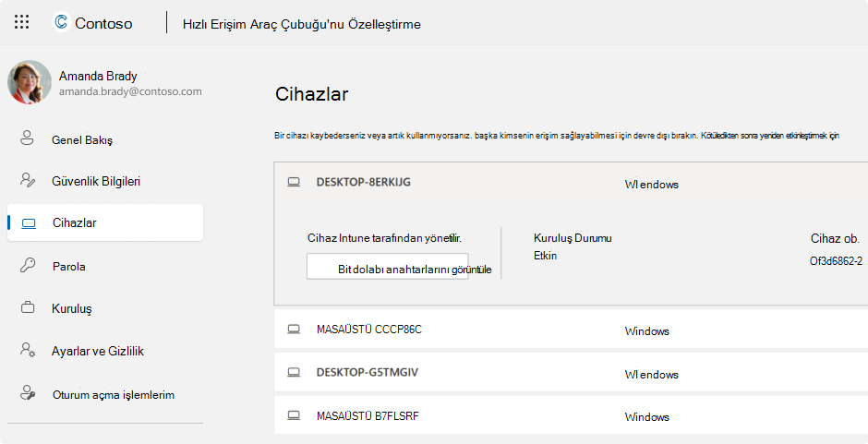Screen dimensions: 868x444
Task: Click the Kuruluş Durumu label
Action: (573, 238)
